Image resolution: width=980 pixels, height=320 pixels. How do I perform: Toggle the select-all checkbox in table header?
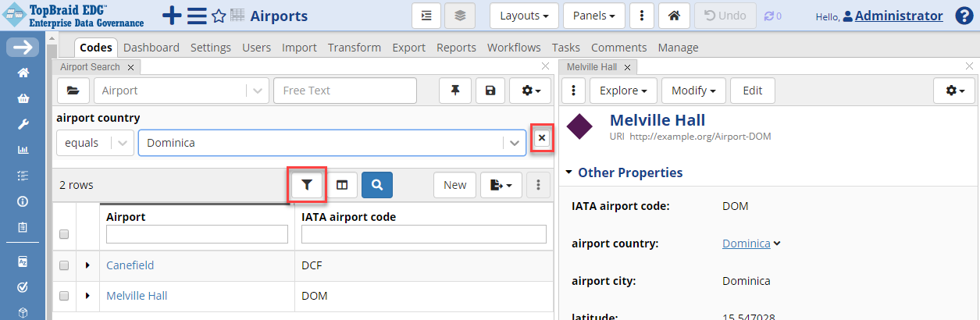click(64, 234)
